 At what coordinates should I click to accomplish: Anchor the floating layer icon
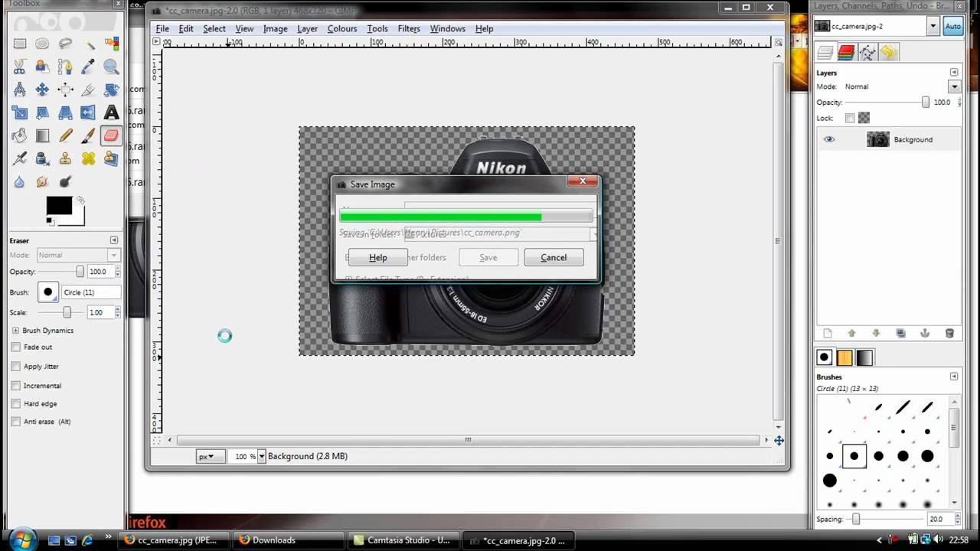click(x=925, y=334)
